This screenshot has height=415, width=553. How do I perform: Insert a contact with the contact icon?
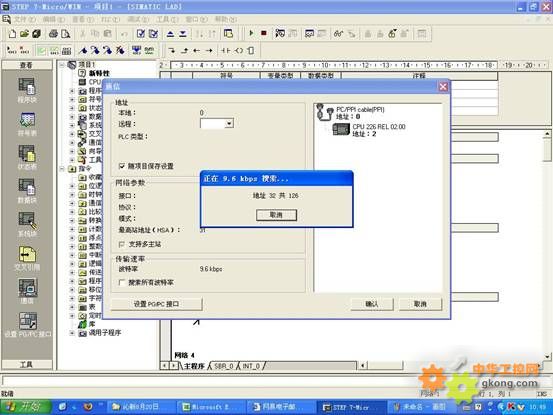[x=226, y=51]
